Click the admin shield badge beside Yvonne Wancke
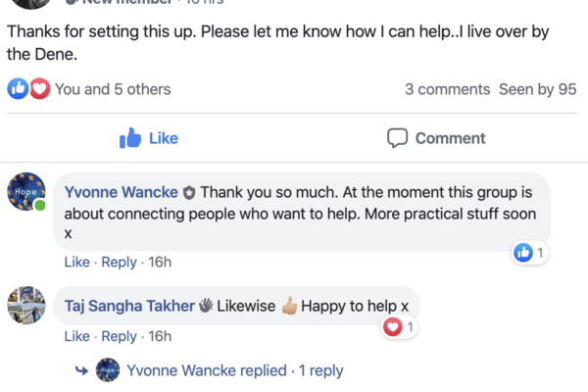The height and width of the screenshot is (392, 588). pyautogui.click(x=189, y=193)
